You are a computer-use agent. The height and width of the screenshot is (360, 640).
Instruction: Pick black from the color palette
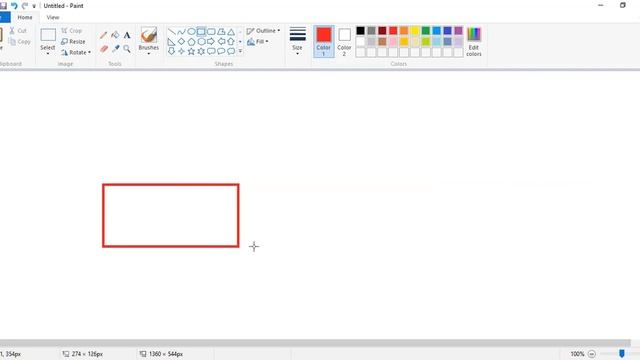[x=360, y=31]
